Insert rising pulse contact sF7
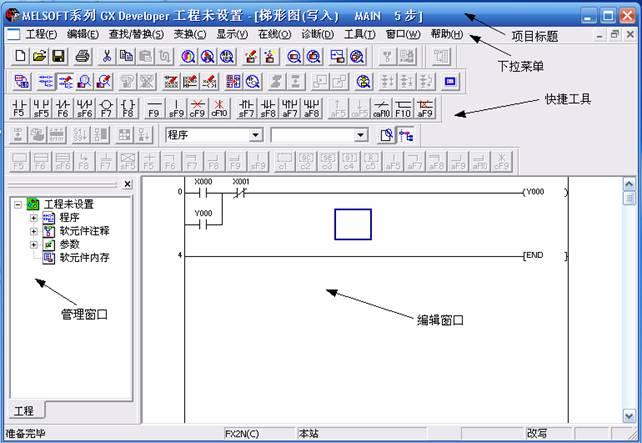This screenshot has height=443, width=642. click(x=246, y=108)
